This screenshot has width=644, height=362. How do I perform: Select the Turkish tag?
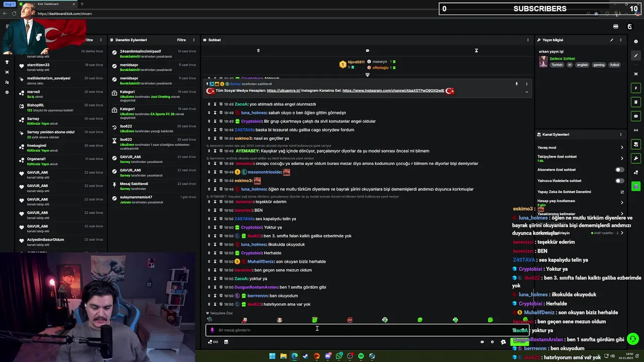557,65
